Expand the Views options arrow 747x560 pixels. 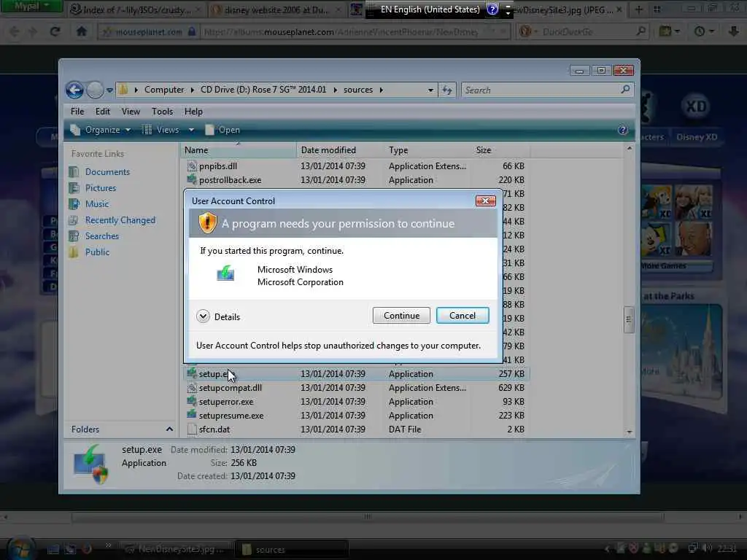pos(191,130)
